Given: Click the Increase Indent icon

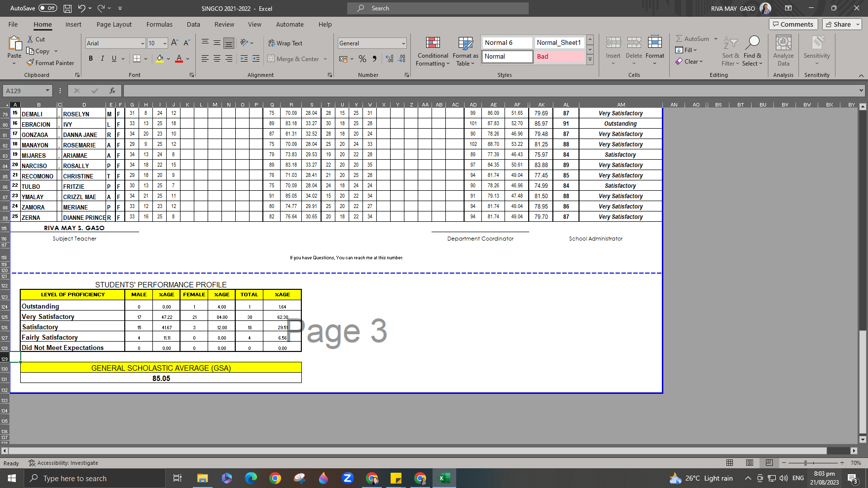Looking at the screenshot, I should pyautogui.click(x=256, y=59).
